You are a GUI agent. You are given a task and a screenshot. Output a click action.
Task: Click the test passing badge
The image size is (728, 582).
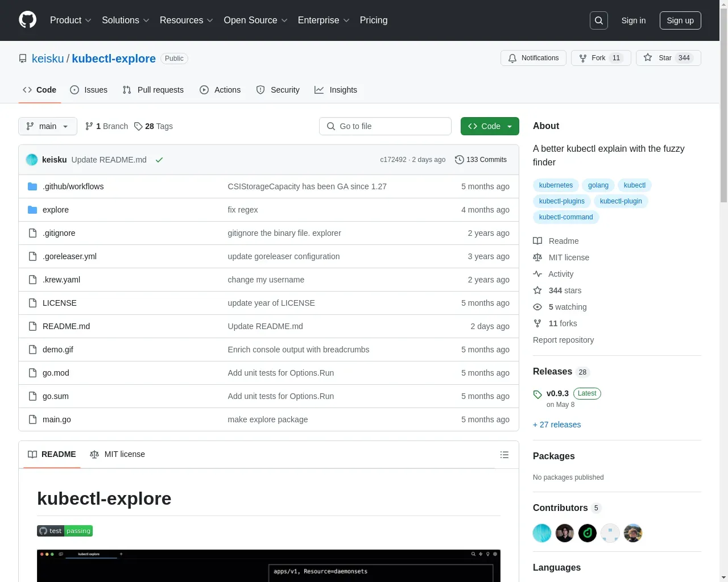pos(65,531)
